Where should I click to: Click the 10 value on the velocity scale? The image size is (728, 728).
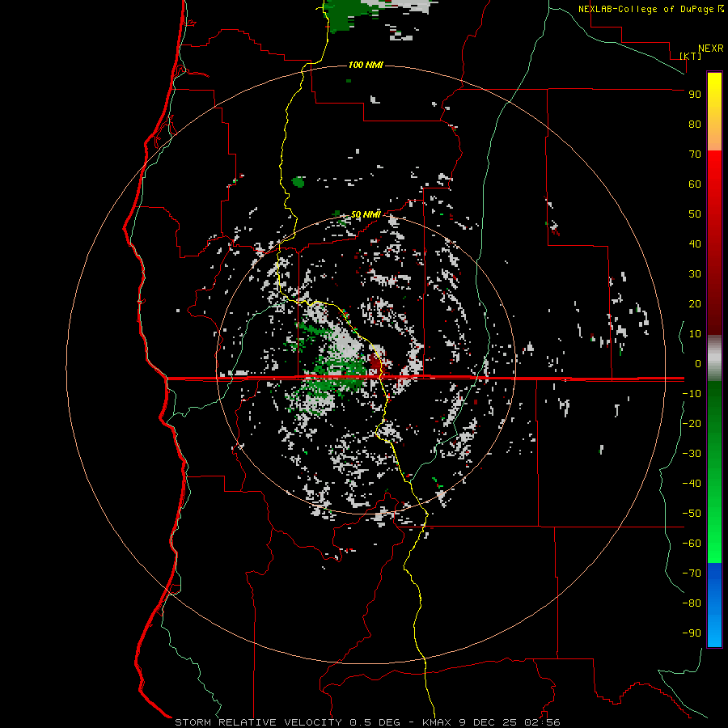pyautogui.click(x=695, y=334)
